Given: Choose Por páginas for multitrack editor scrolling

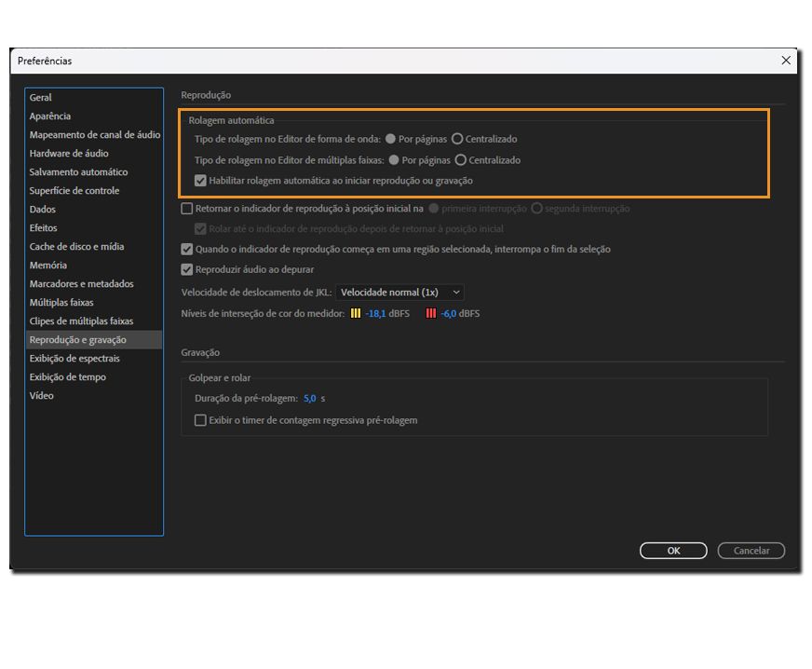Looking at the screenshot, I should (x=394, y=160).
